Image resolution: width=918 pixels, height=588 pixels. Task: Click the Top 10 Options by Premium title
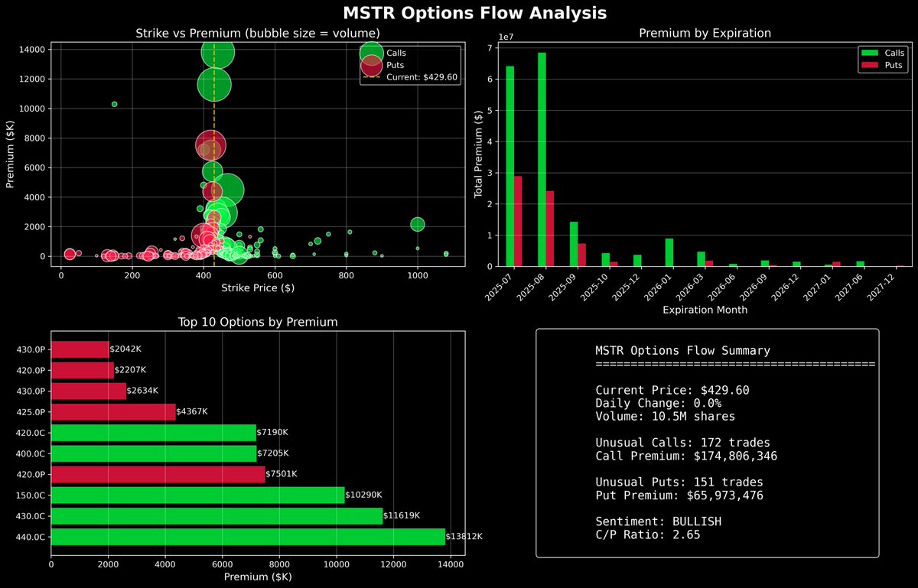point(258,323)
